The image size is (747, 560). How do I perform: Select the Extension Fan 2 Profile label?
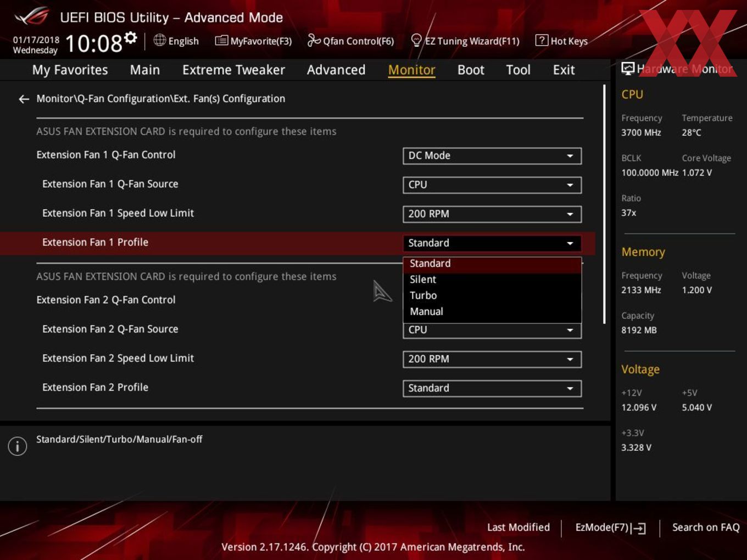pyautogui.click(x=96, y=388)
